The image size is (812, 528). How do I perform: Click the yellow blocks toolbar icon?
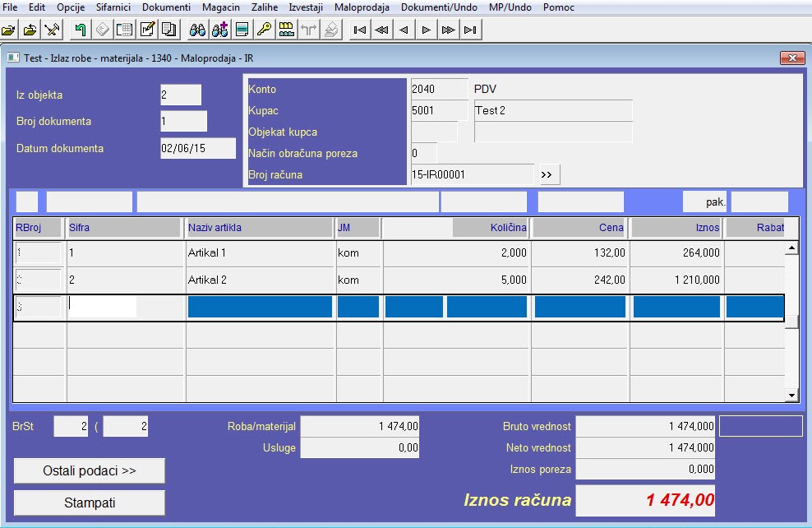286,30
